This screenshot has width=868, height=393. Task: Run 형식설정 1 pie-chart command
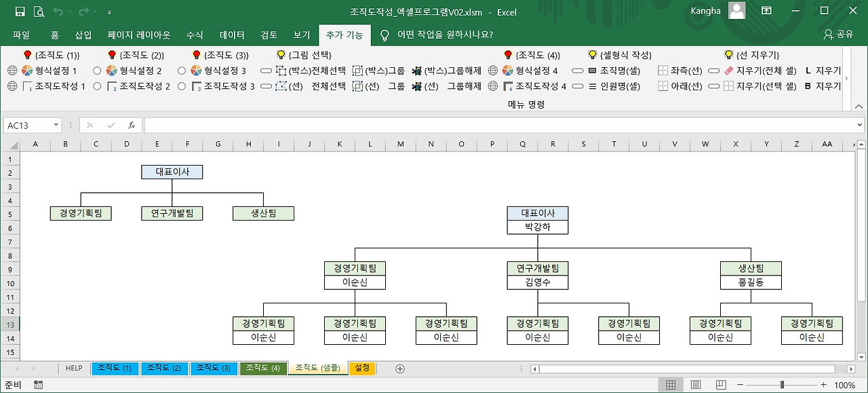49,71
